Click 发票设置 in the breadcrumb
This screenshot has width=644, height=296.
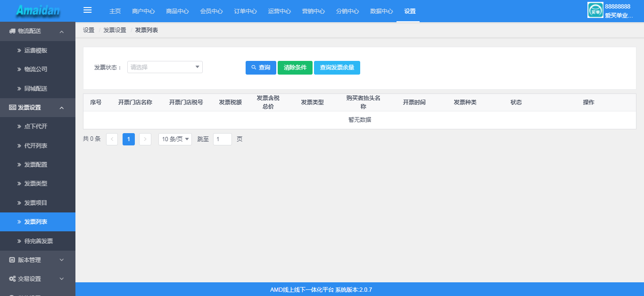coord(115,30)
